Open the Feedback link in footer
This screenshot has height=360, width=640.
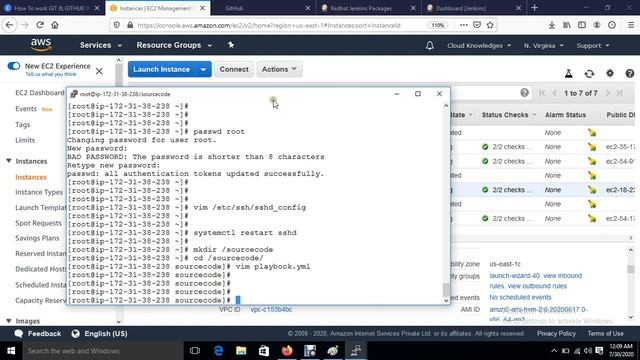pos(38,333)
